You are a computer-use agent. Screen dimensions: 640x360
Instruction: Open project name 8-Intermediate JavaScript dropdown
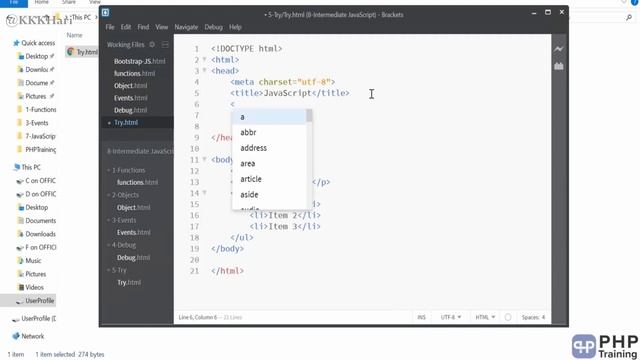click(140, 151)
